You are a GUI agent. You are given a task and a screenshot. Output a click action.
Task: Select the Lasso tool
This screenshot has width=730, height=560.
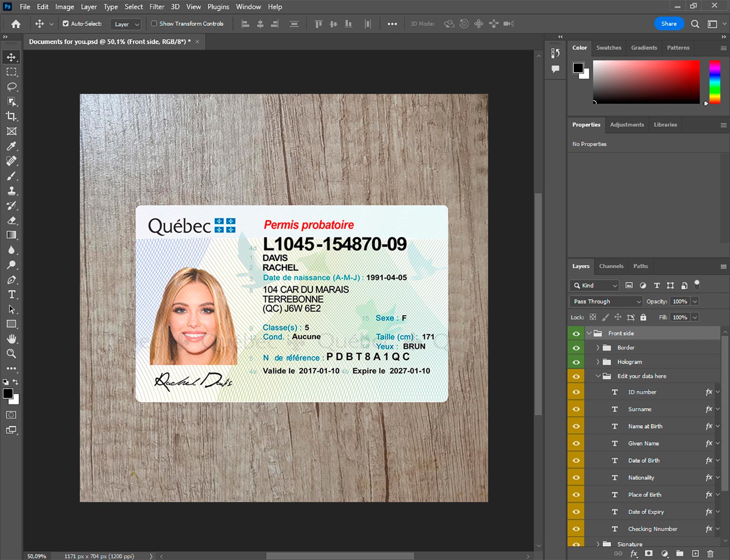point(11,87)
